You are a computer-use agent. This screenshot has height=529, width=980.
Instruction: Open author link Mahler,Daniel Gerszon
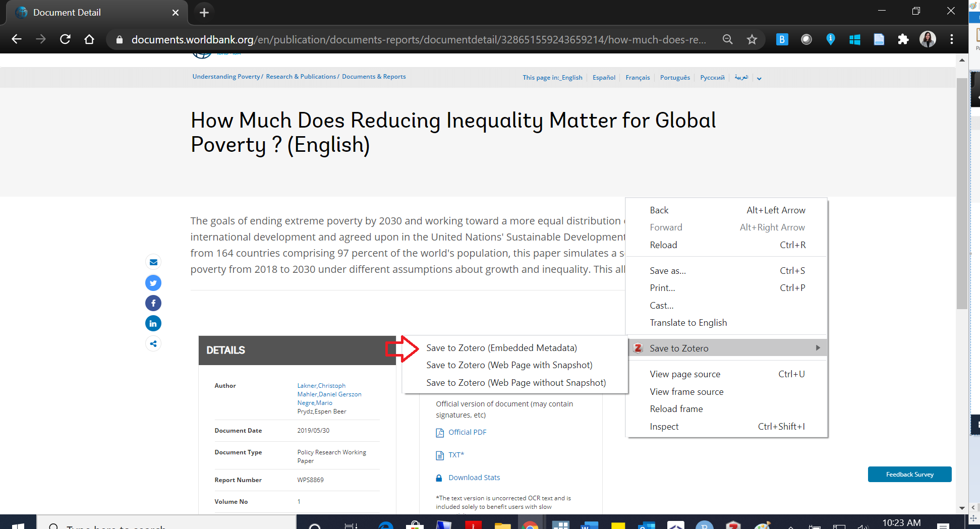[329, 394]
